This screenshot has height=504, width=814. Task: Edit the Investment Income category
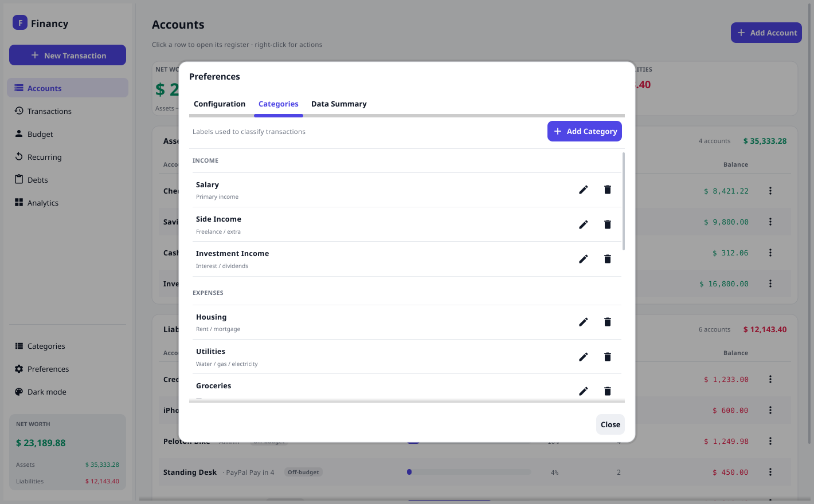tap(584, 259)
